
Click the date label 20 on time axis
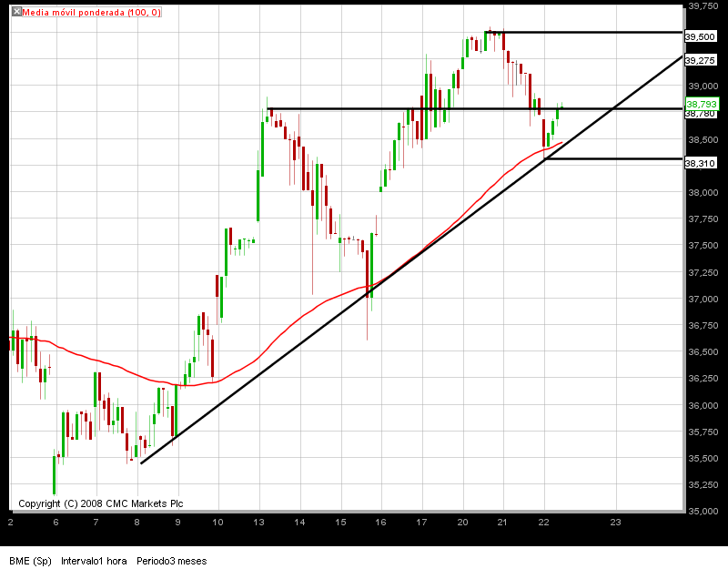462,522
